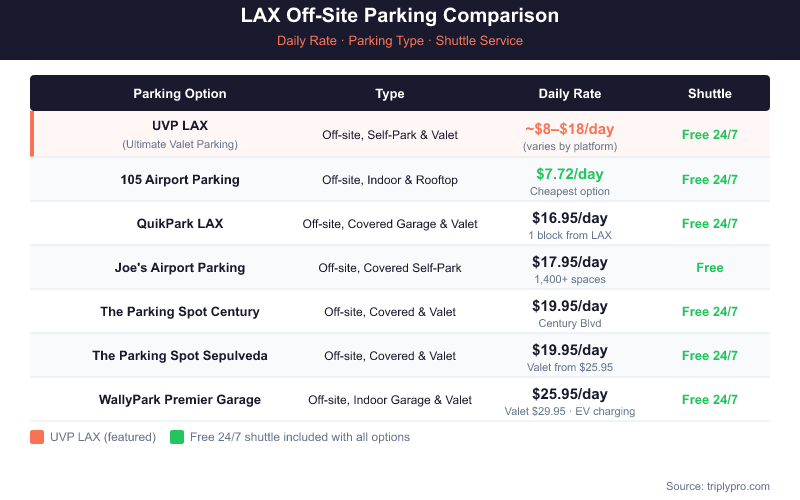Screen dimensions: 800x500
Task: Choose QuikPark LAX in the table
Action: click(x=180, y=224)
